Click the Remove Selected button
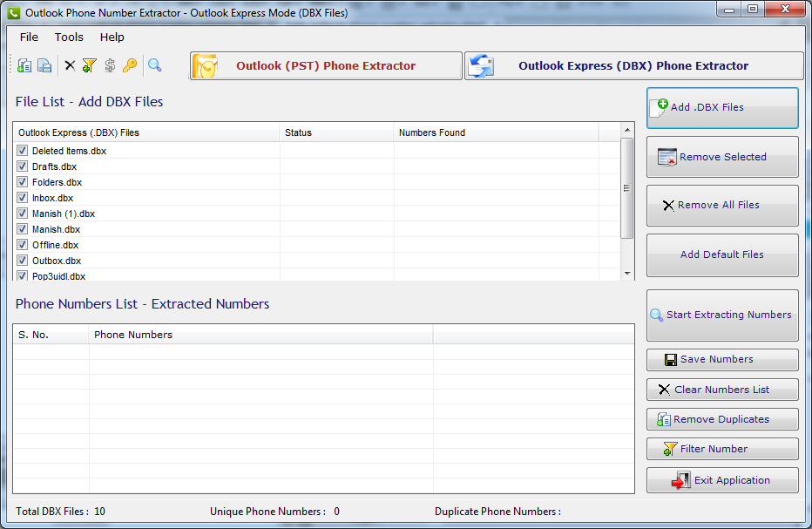 pos(722,157)
